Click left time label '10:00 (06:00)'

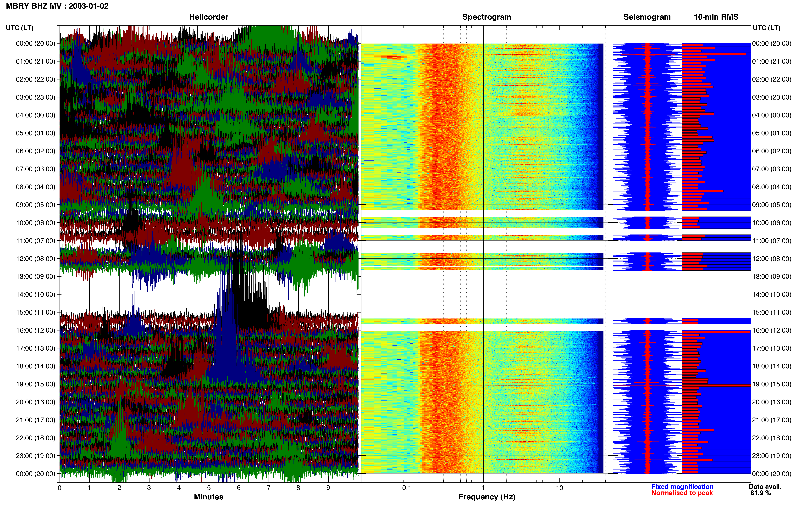[x=36, y=223]
